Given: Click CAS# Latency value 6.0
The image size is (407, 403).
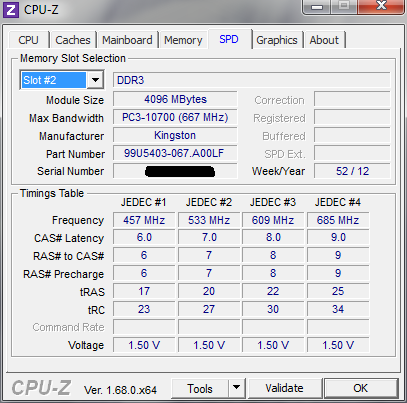Looking at the screenshot, I should [144, 238].
